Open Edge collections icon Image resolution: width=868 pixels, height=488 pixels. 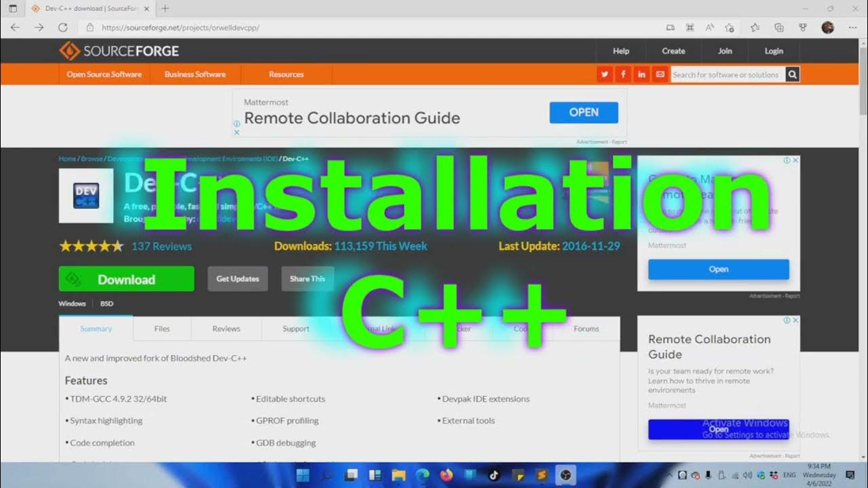tap(778, 28)
